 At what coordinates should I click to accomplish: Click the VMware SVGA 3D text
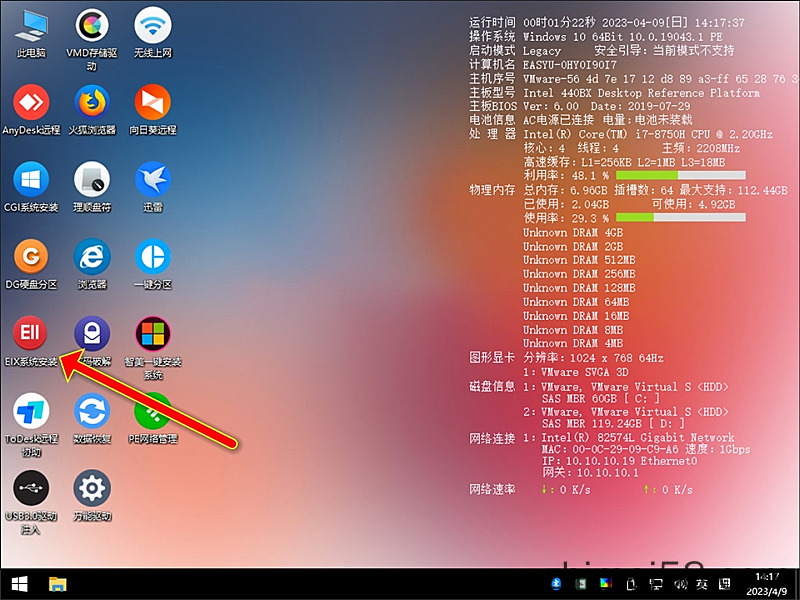[585, 372]
